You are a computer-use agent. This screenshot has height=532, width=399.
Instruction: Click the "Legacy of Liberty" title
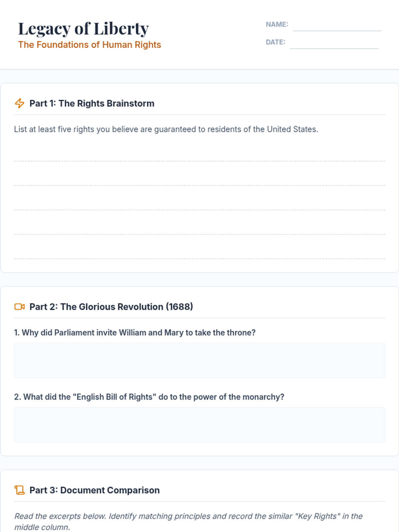tap(83, 29)
